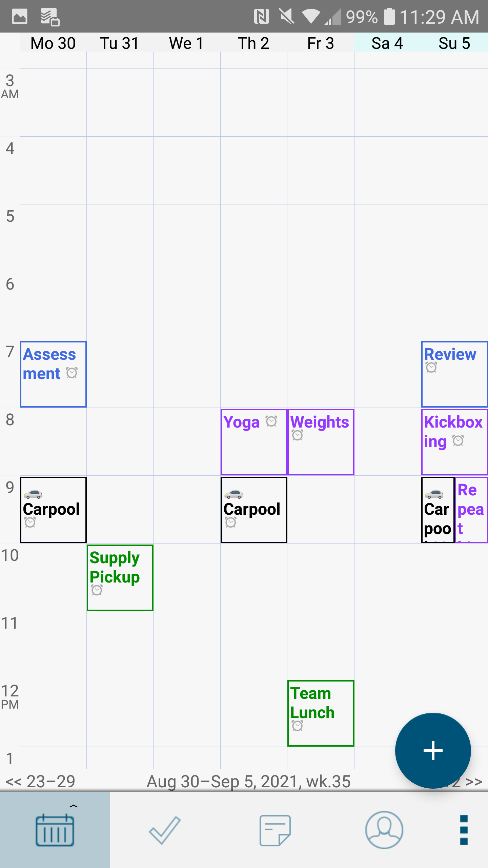
Task: Select the Sa 4 day header
Action: tap(387, 43)
